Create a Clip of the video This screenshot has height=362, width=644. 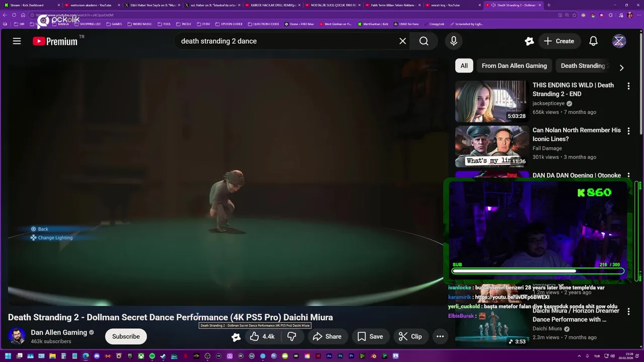[x=410, y=336]
